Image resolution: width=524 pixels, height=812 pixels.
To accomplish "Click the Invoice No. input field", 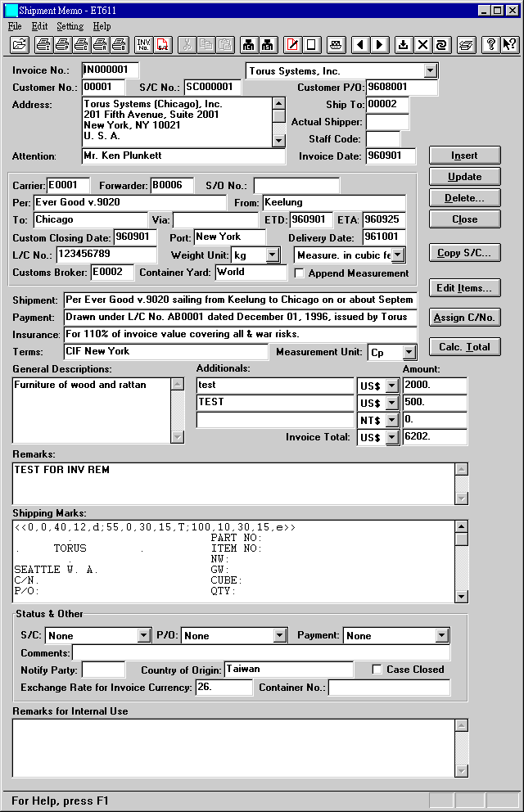I will (111, 70).
